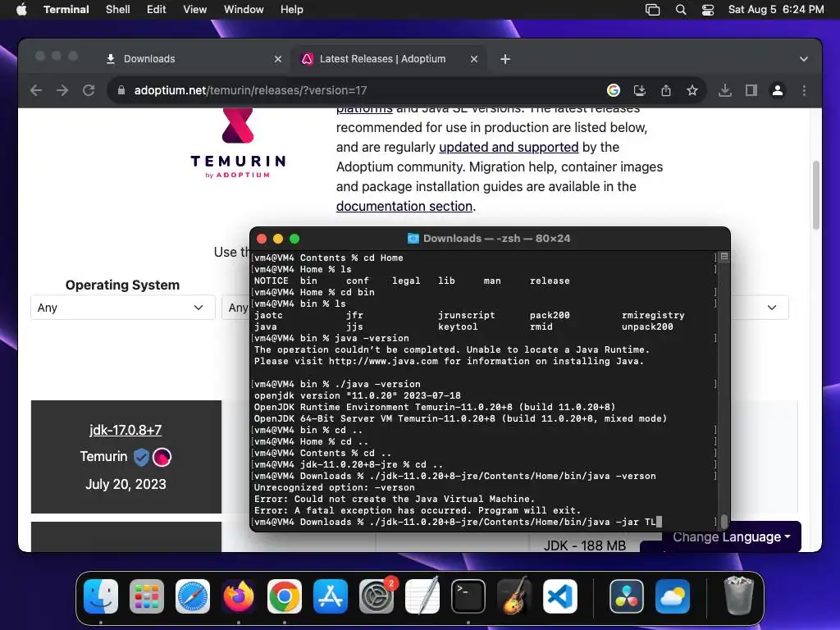Open the 'documentation section' link
The image size is (840, 630).
point(404,206)
